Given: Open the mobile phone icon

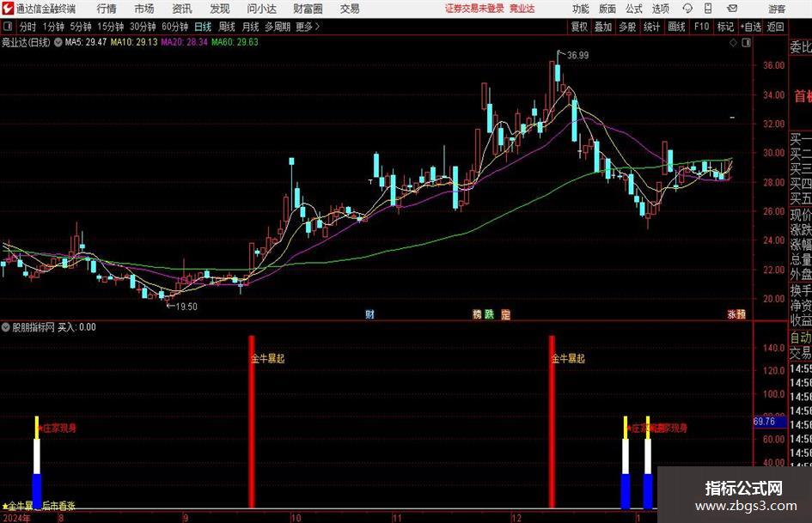Looking at the screenshot, I should click(x=708, y=9).
